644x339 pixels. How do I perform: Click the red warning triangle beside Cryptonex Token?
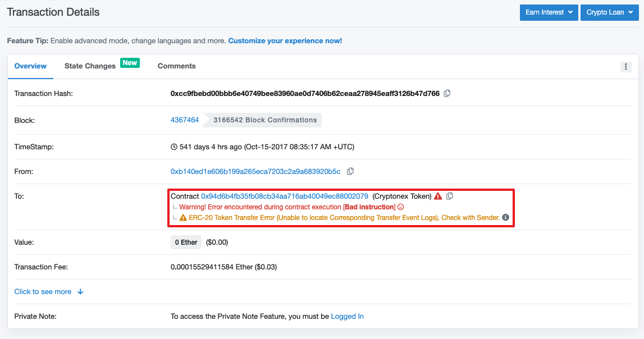(x=439, y=196)
